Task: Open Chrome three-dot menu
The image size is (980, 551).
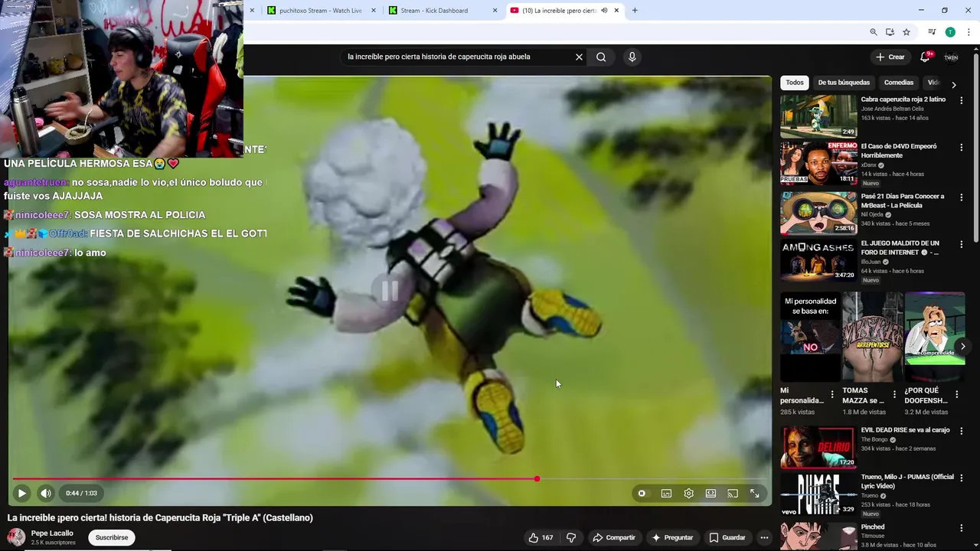Action: click(969, 32)
